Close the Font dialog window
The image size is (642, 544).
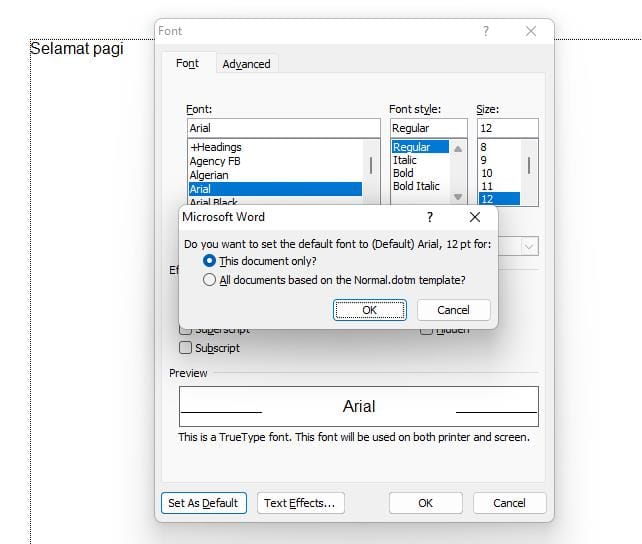tap(531, 31)
